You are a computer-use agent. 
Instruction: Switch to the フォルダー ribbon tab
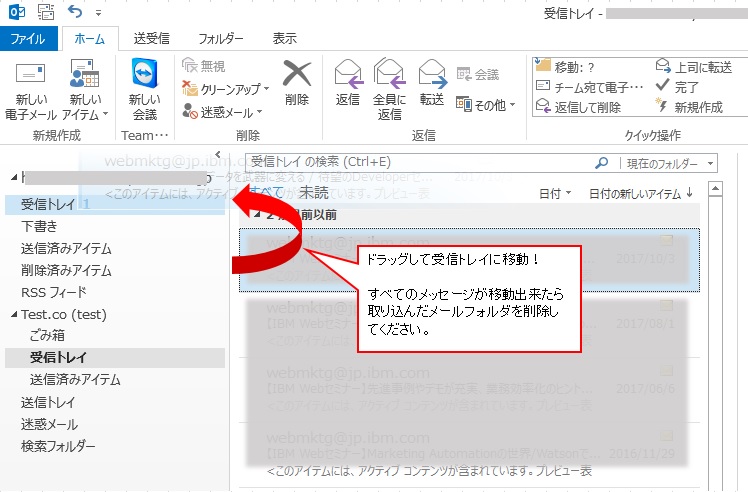pos(220,38)
